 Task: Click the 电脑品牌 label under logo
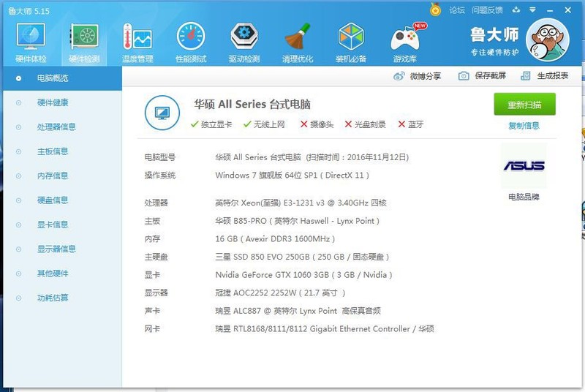(524, 197)
